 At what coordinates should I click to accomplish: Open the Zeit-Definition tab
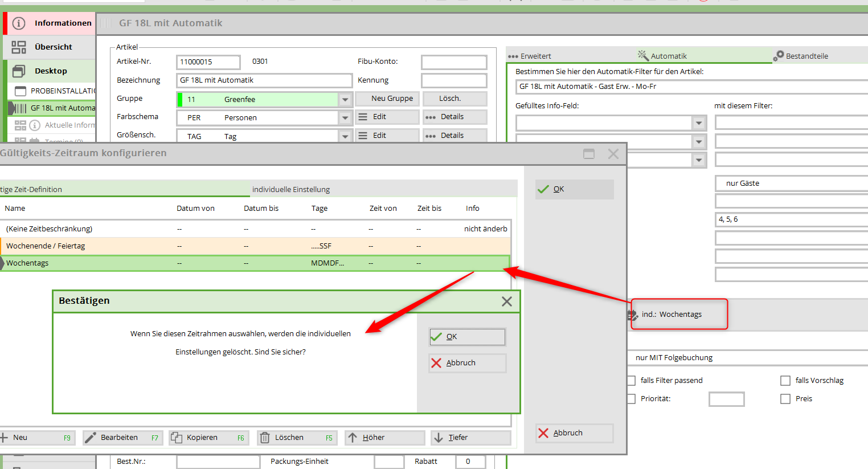(125, 189)
